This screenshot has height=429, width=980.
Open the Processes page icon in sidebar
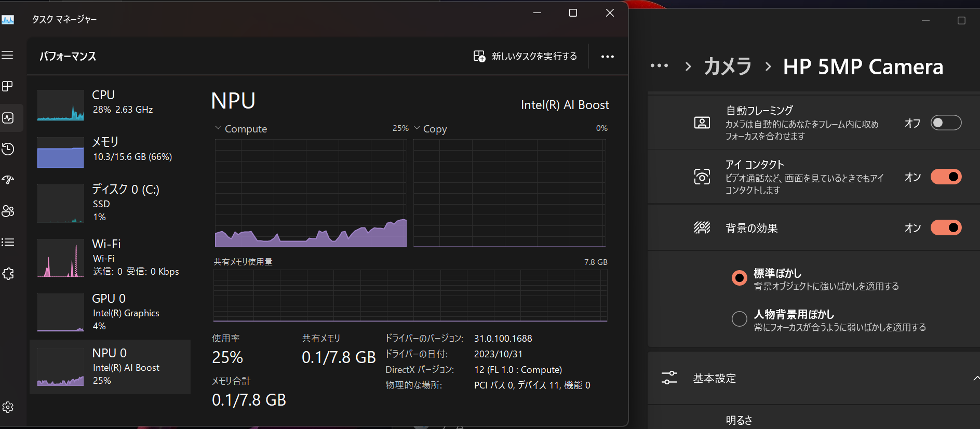[x=8, y=86]
